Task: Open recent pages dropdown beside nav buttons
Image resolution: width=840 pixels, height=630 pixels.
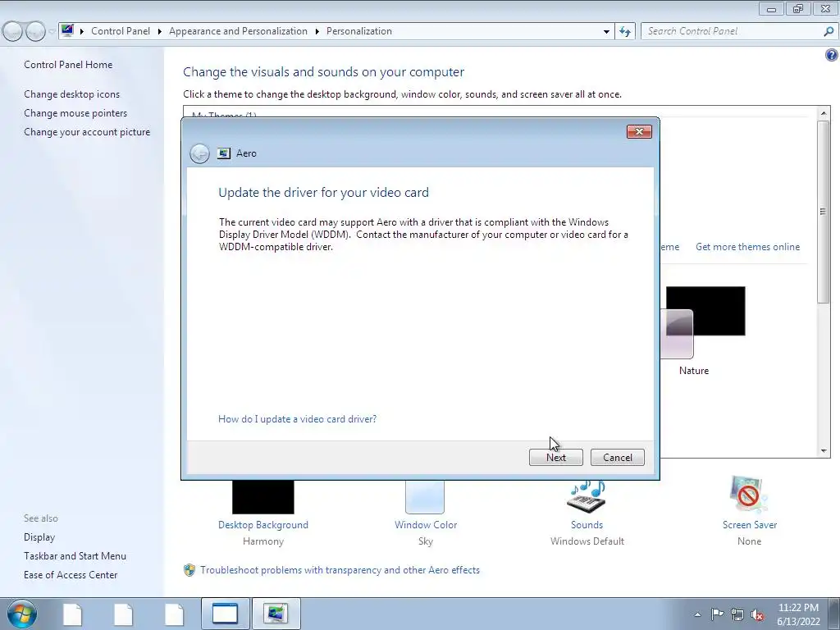Action: point(52,32)
